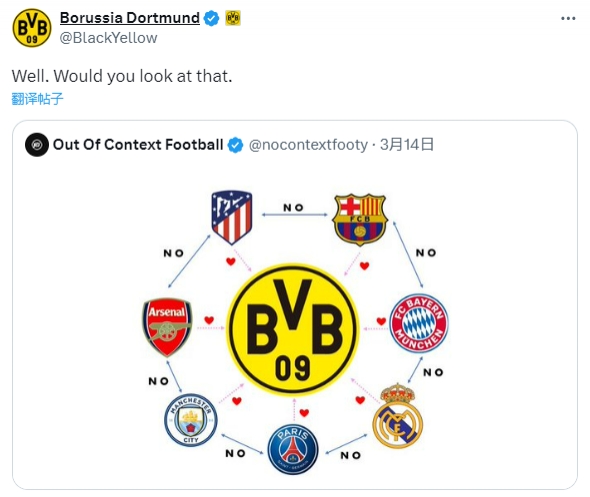Click the large BVB 09 logo in image
This screenshot has height=497, width=590.
click(293, 329)
